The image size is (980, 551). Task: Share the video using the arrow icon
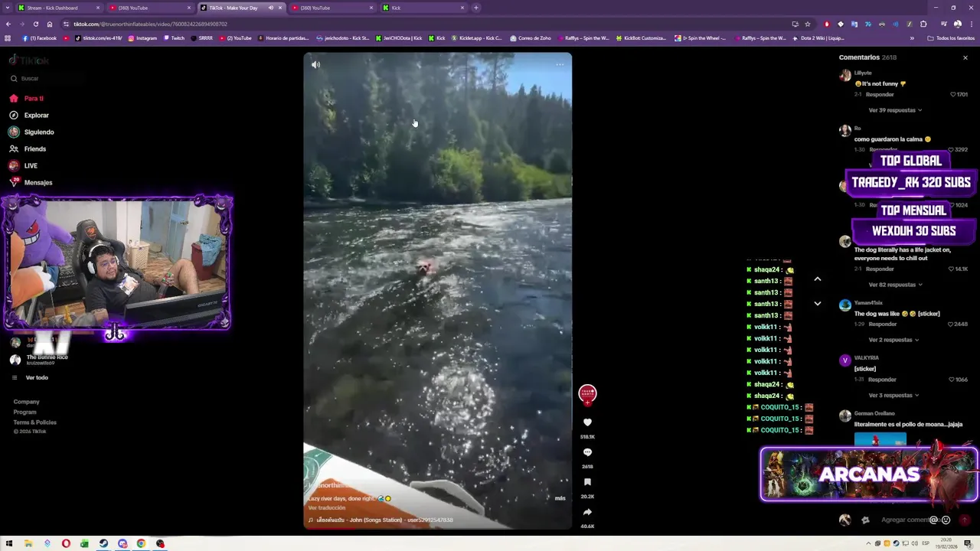(x=587, y=512)
